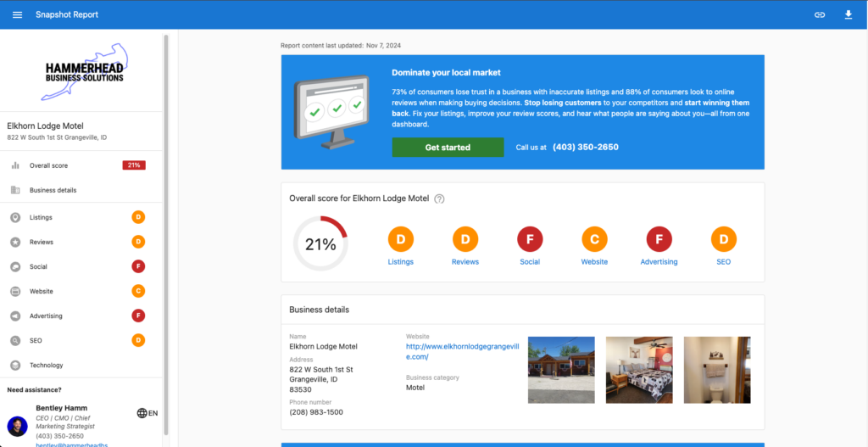This screenshot has height=447, width=868.
Task: Open the motel exterior photo thumbnail
Action: [561, 370]
